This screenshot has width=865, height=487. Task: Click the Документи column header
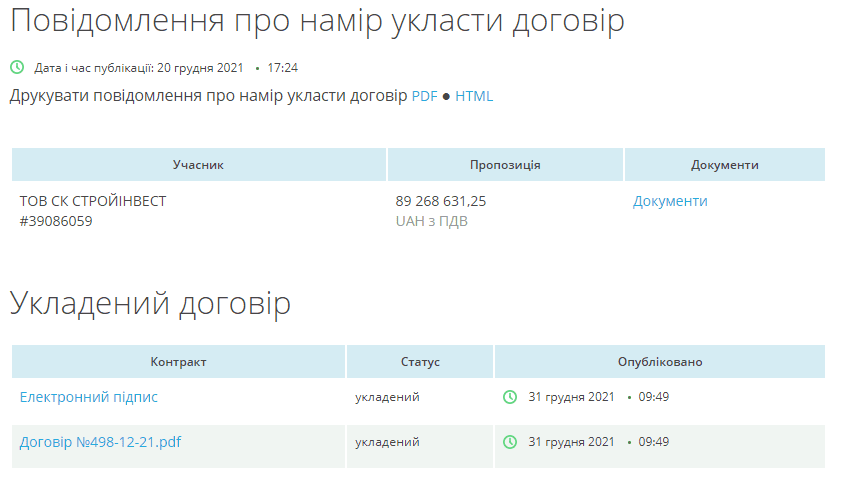tap(724, 165)
